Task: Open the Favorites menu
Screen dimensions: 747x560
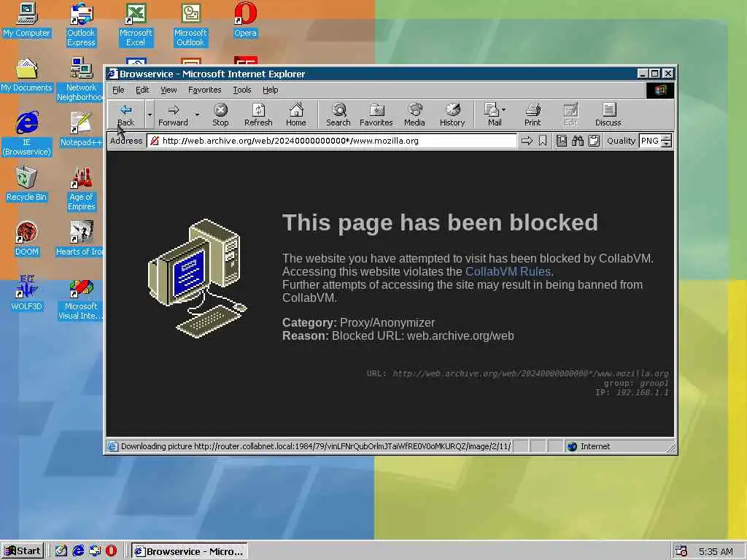Action: coord(205,90)
